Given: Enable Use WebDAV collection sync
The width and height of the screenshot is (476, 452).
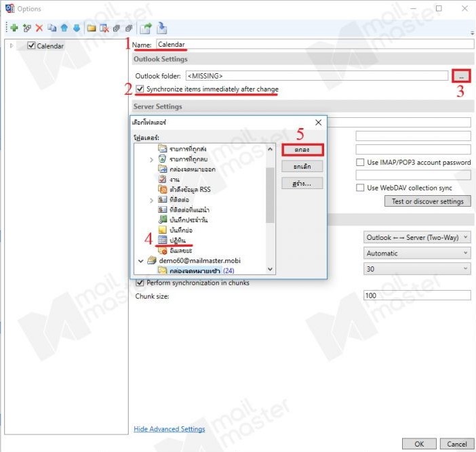Looking at the screenshot, I should point(360,188).
